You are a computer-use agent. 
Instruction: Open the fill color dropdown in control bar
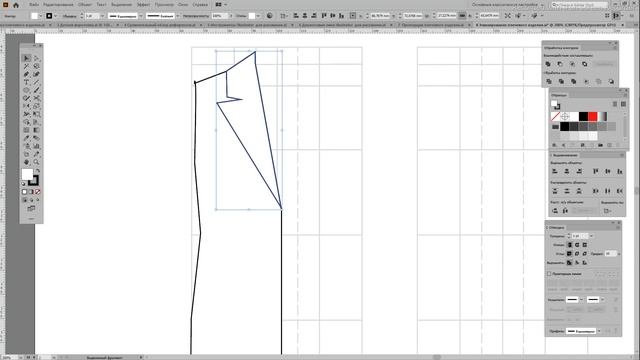click(x=40, y=16)
